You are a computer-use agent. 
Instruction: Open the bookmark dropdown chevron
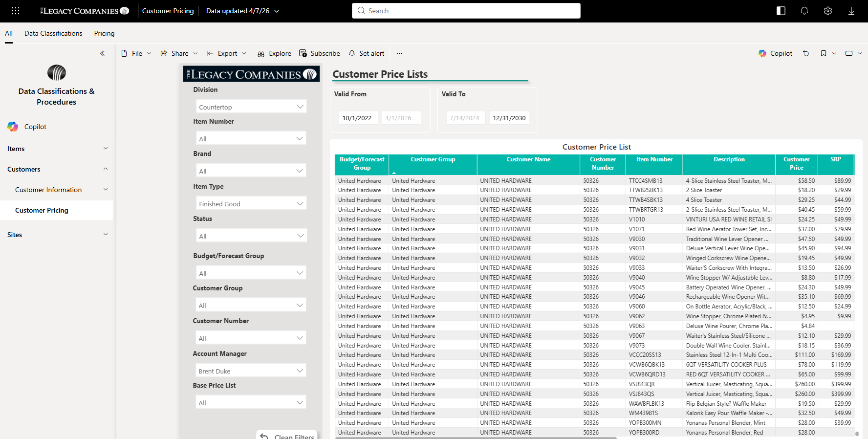point(834,53)
